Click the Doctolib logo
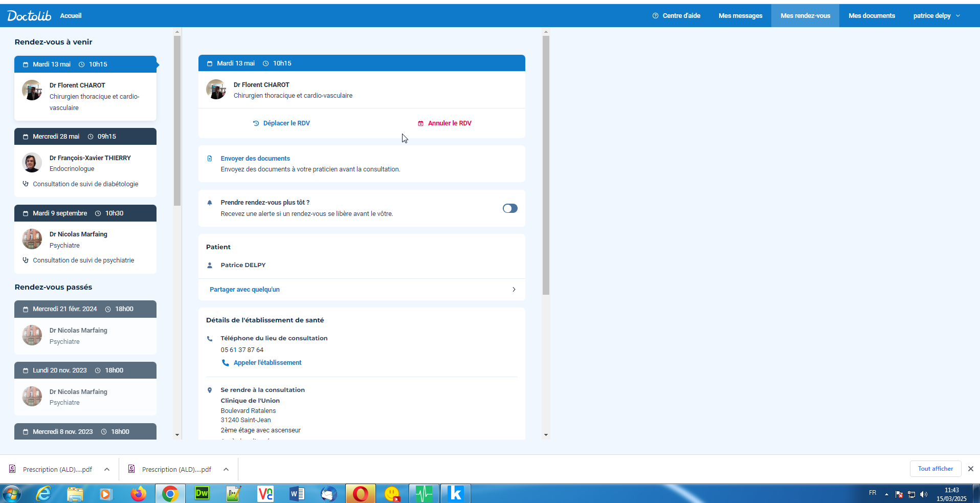 (29, 16)
